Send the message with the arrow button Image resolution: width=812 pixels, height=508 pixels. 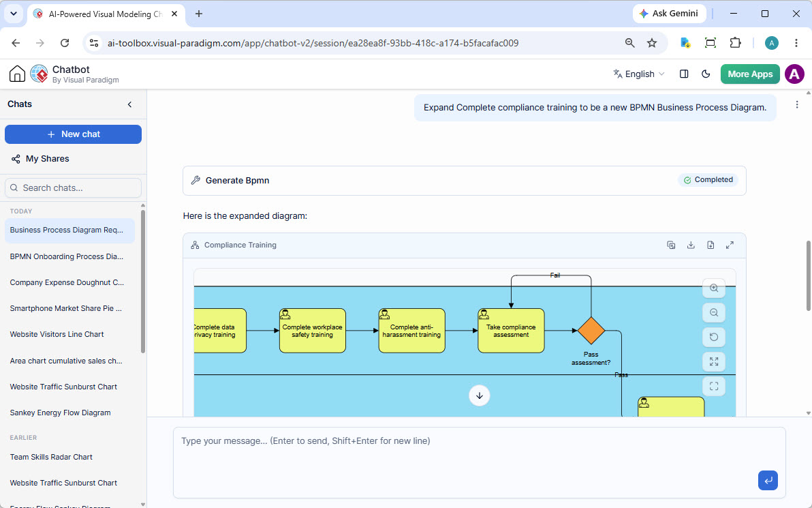click(x=768, y=480)
